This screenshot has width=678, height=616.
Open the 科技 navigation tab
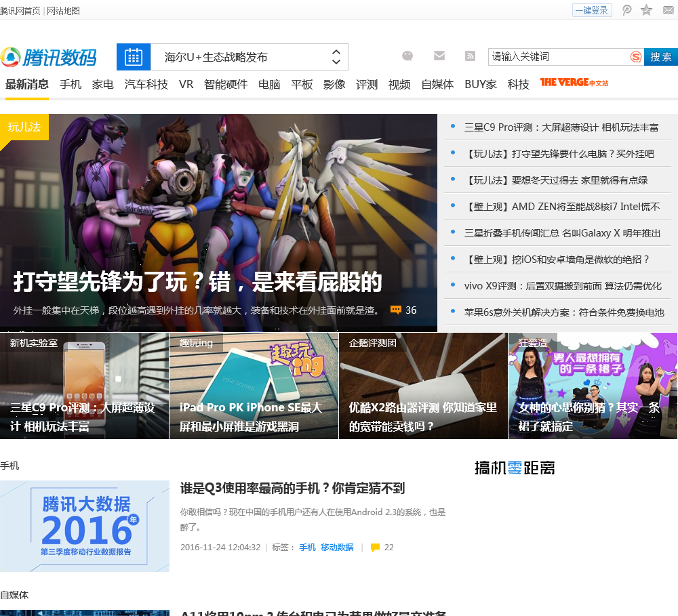[x=519, y=85]
